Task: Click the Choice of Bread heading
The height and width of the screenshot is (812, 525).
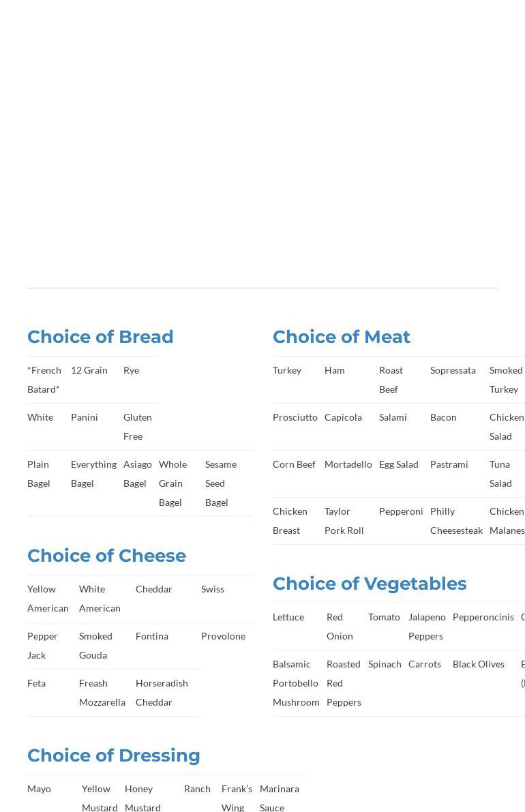Action: (100, 337)
